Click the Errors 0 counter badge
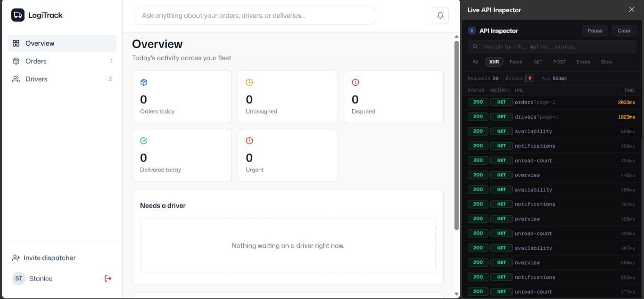Viewport: 644px width, 299px height. 529,78
